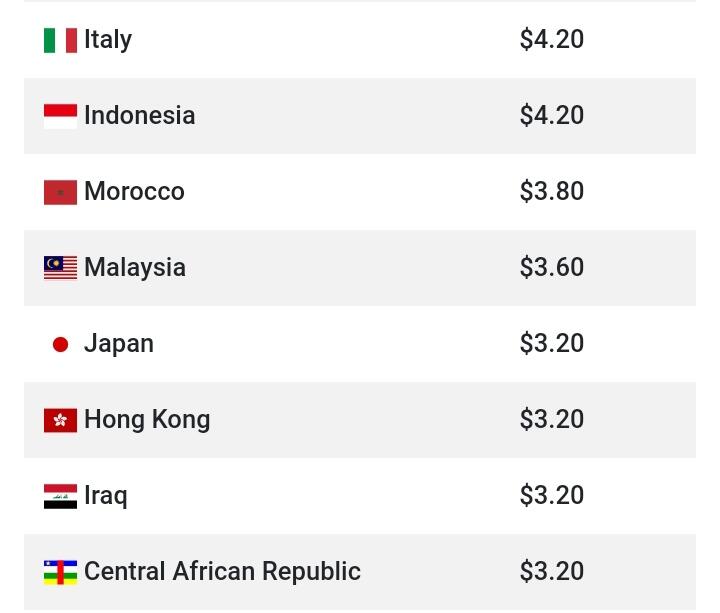
Task: Click the Italy flag icon
Action: coord(60,40)
